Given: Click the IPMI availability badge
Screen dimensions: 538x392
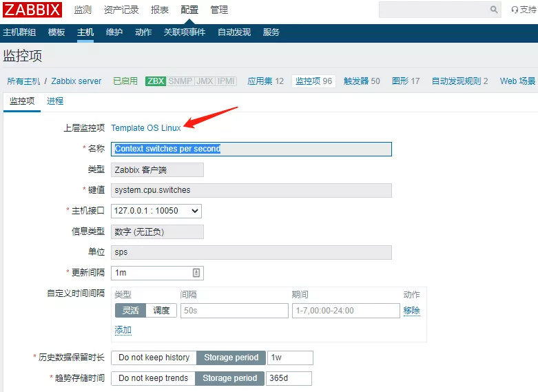Looking at the screenshot, I should click(x=226, y=81).
